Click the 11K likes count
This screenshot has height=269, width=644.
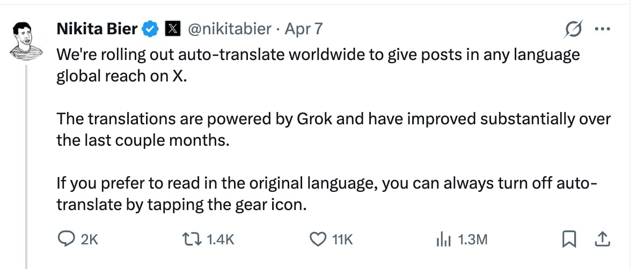342,240
